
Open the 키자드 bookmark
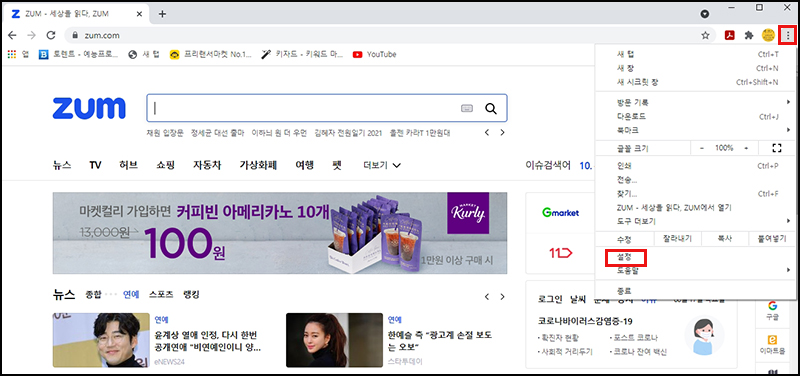pyautogui.click(x=302, y=54)
